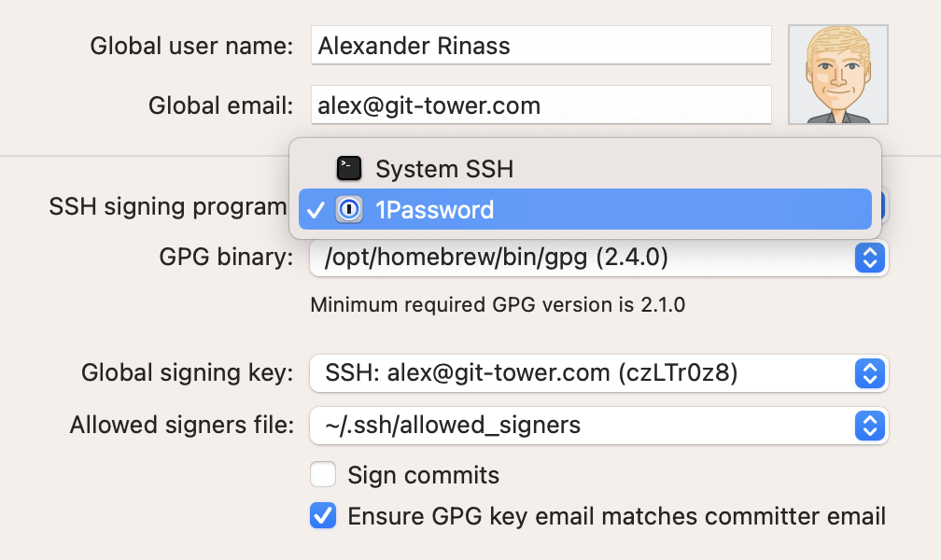941x560 pixels.
Task: Choose System SSH from the popup menu
Action: coord(444,169)
